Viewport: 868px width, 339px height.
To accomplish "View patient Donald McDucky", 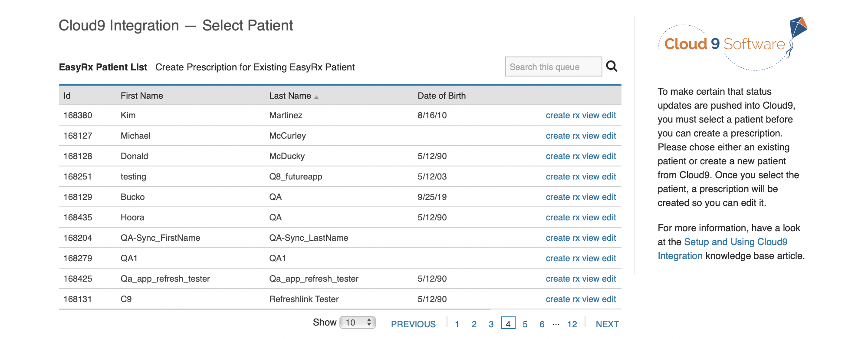I will (591, 156).
